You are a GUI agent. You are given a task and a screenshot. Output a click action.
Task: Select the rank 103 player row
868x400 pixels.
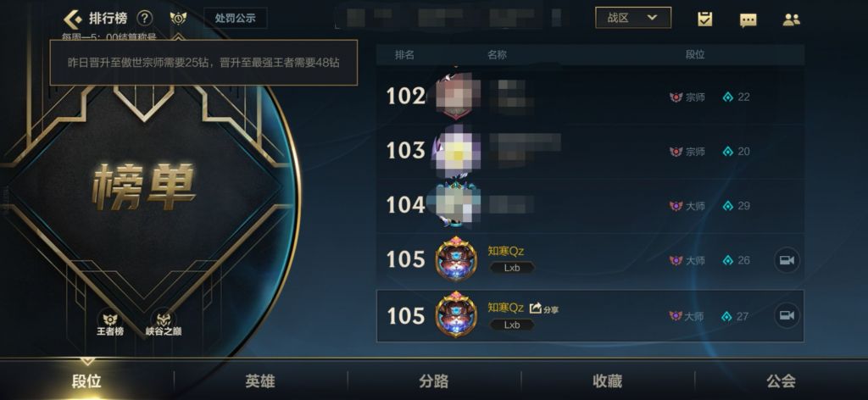point(590,151)
